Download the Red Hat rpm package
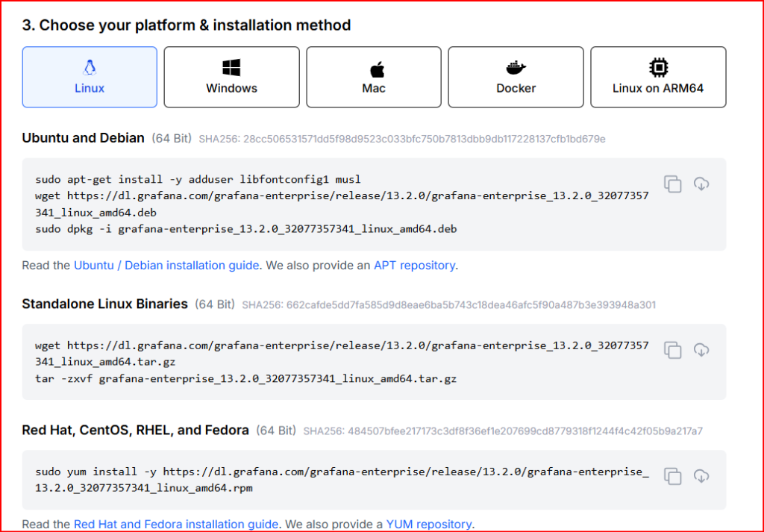Screen dimensions: 764x532 (701, 476)
